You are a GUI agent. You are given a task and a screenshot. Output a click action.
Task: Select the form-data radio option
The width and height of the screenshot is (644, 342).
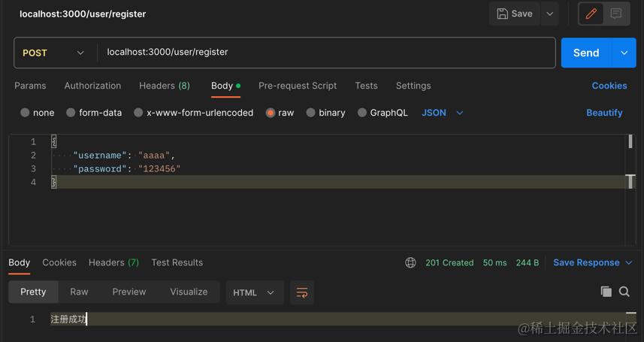tap(71, 113)
